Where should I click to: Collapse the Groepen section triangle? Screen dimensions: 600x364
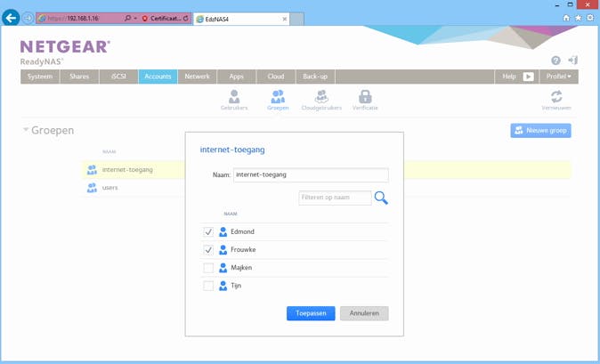[x=26, y=130]
